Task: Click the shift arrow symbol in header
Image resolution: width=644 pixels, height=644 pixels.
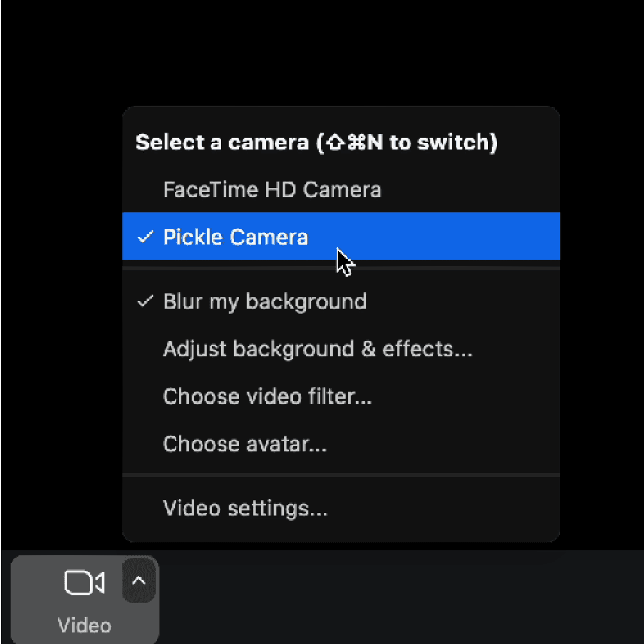Action: click(337, 143)
